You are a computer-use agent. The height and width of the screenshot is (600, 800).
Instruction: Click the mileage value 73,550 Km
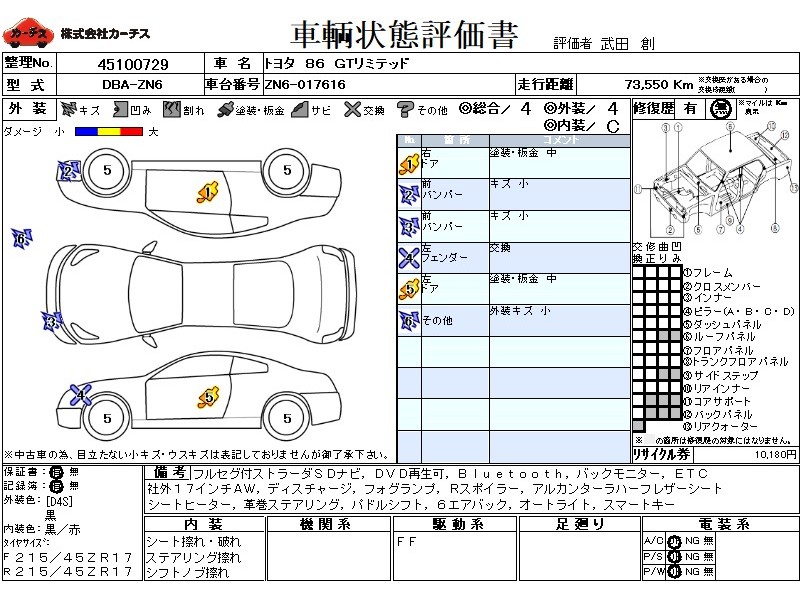[x=659, y=85]
